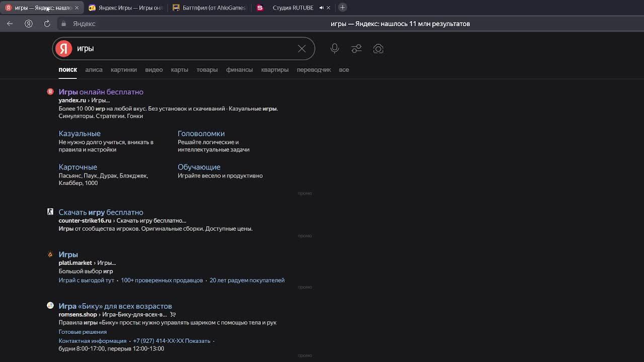Open 20 лет радуем покупателей link
The image size is (644, 362).
(x=247, y=280)
